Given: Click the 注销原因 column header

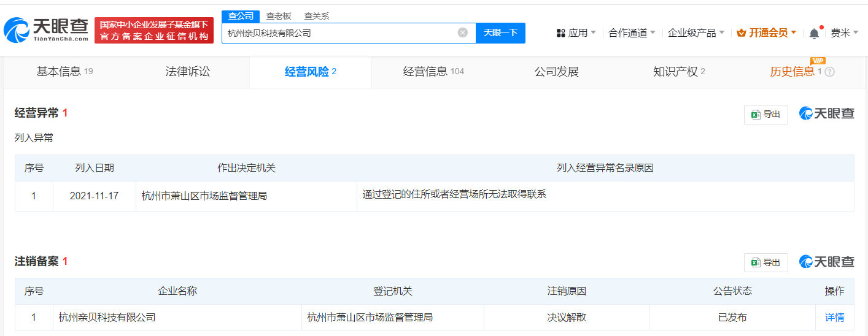Looking at the screenshot, I should tap(567, 291).
